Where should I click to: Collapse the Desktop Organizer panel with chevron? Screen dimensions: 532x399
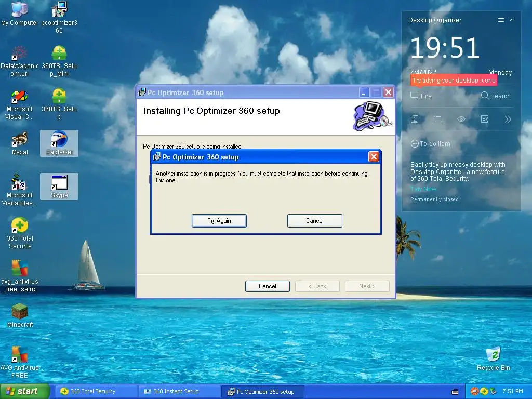coord(512,20)
